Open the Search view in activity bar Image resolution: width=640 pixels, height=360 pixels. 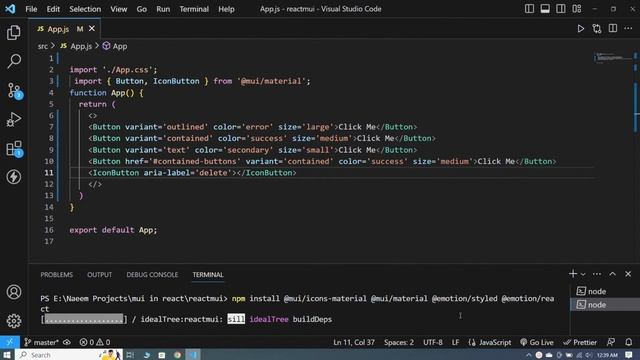click(13, 61)
